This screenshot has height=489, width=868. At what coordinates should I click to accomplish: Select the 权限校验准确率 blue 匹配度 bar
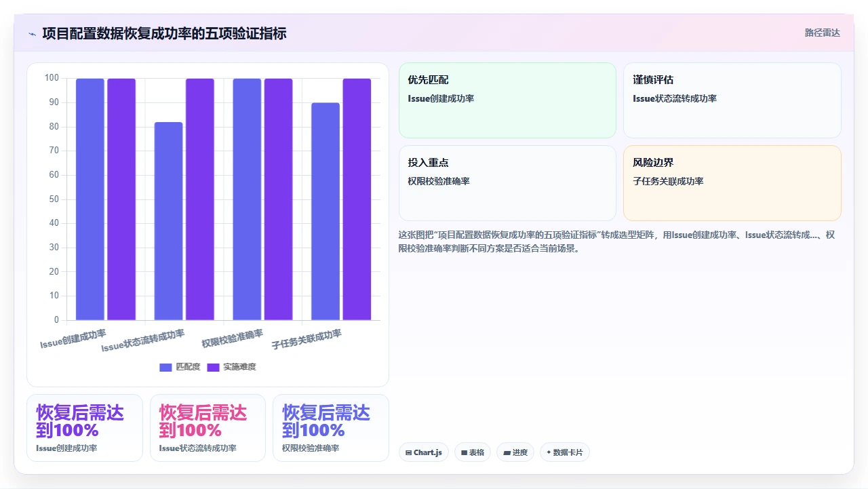tap(247, 199)
